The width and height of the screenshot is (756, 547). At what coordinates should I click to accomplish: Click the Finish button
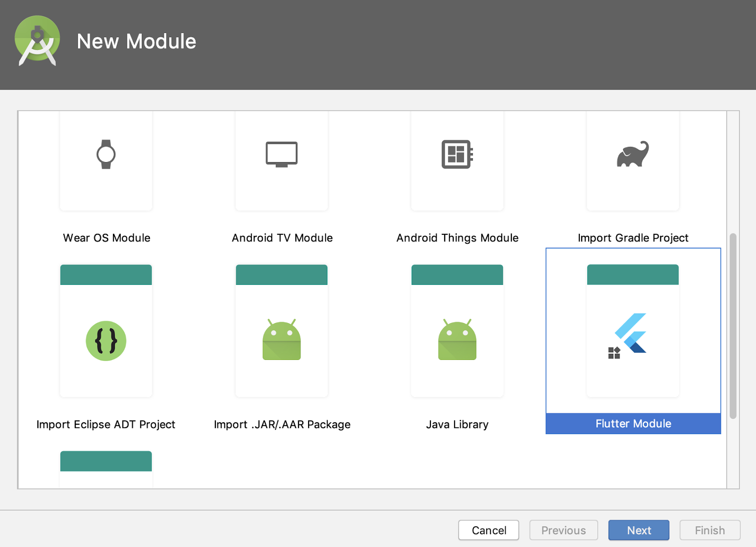[710, 530]
